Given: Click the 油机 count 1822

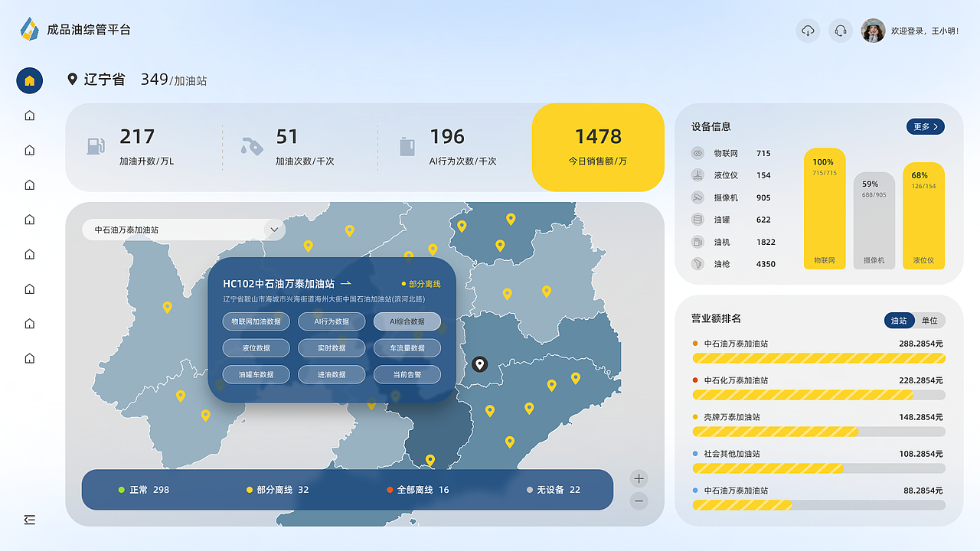Looking at the screenshot, I should click(766, 242).
